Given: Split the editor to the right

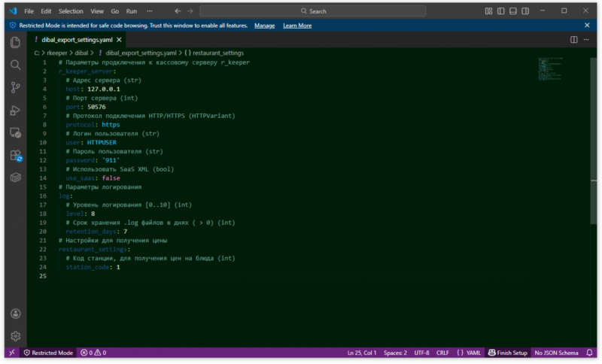Looking at the screenshot, I should (x=574, y=40).
